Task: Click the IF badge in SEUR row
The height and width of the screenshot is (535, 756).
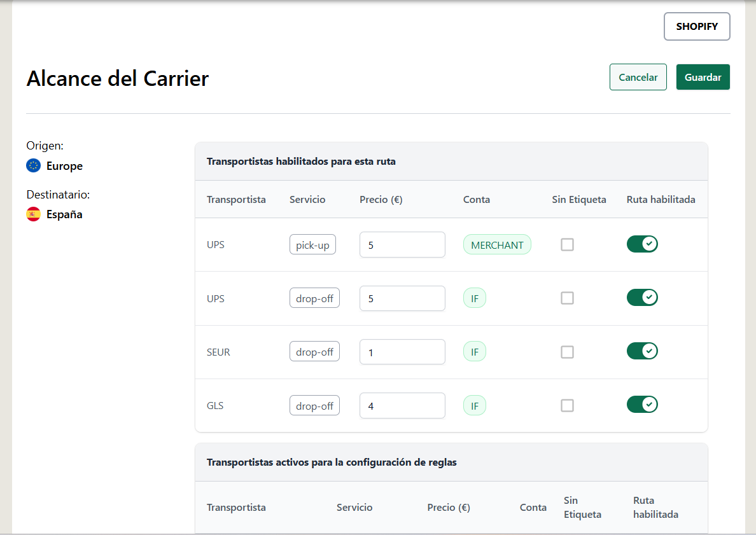Action: click(x=475, y=352)
